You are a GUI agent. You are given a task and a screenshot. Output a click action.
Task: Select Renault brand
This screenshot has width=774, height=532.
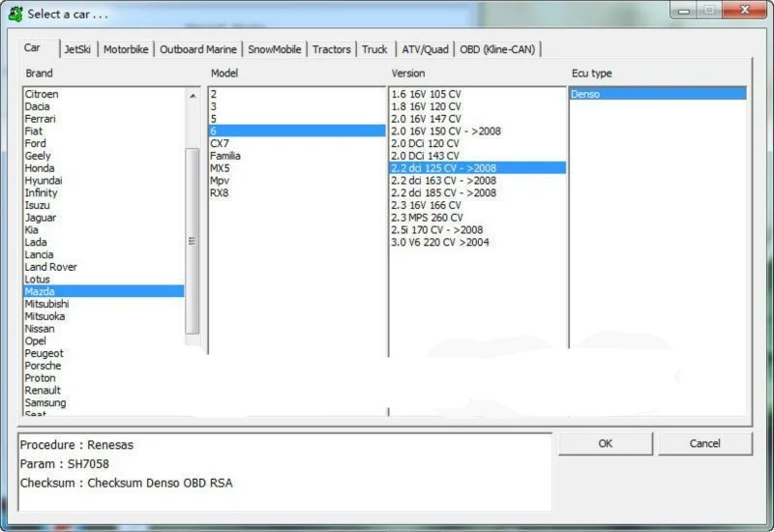click(104, 390)
